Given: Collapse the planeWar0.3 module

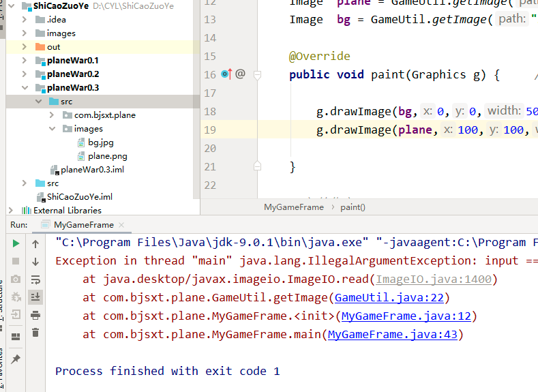Looking at the screenshot, I should pos(25,88).
